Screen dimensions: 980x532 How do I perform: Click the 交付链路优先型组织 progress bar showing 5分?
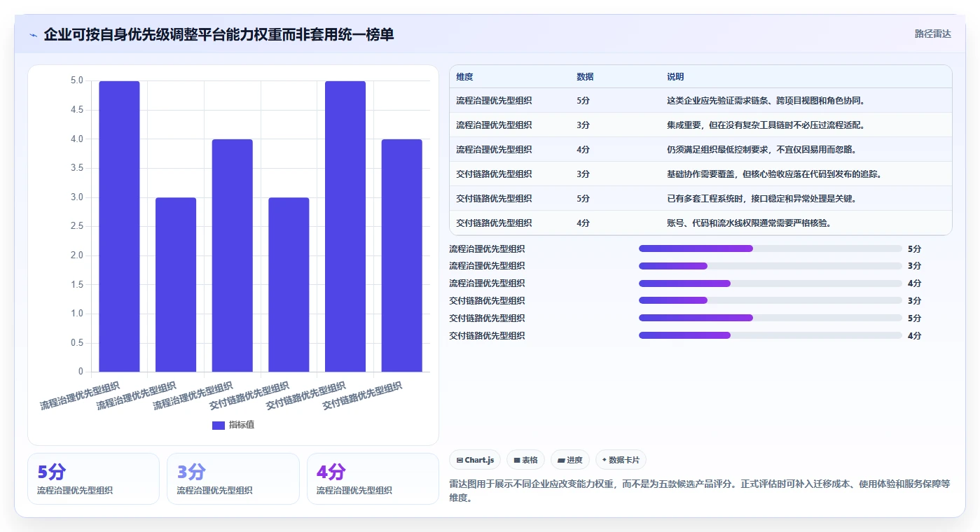click(770, 318)
